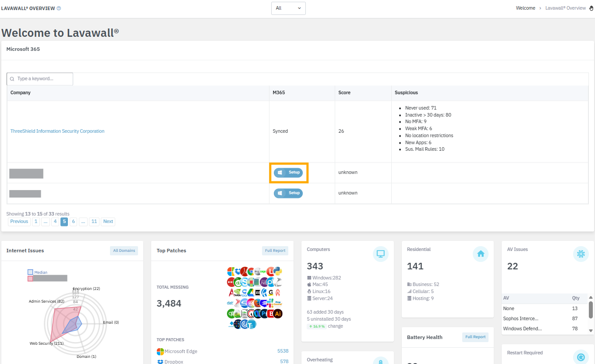This screenshot has height=364, width=595.
Task: Open ThreeShield Information Security Corporation
Action: coord(57,131)
